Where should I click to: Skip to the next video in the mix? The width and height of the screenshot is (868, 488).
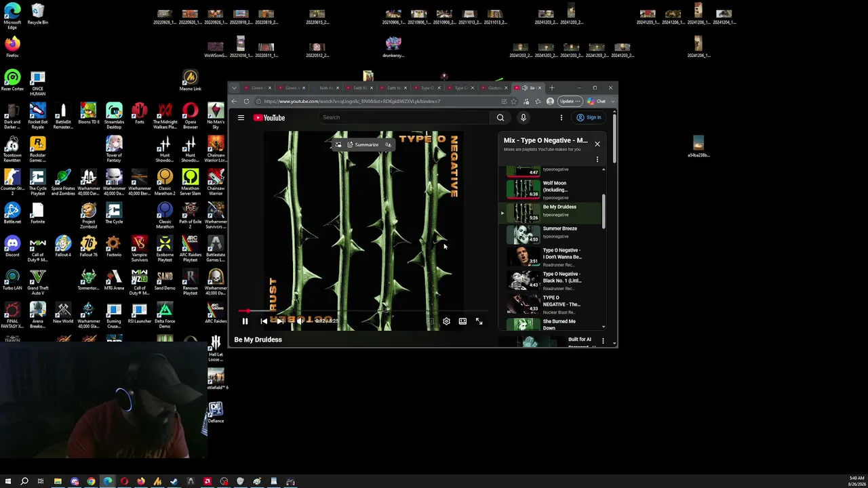[280, 321]
